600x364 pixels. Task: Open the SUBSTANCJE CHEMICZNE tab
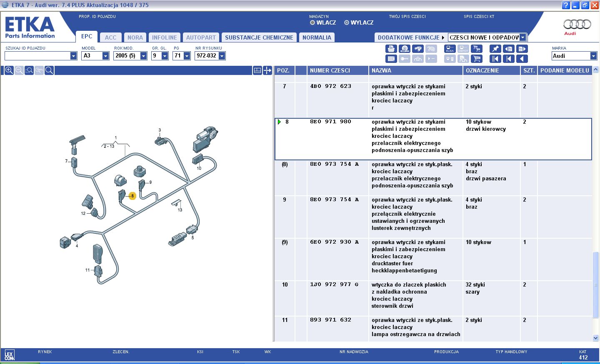(259, 37)
